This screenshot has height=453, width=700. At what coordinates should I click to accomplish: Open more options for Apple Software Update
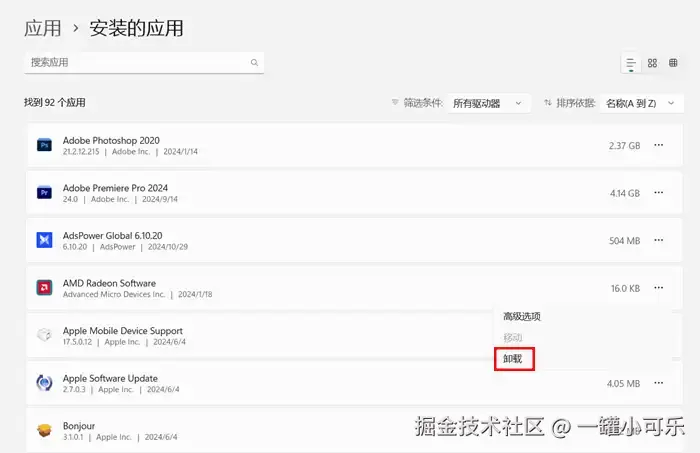[658, 383]
